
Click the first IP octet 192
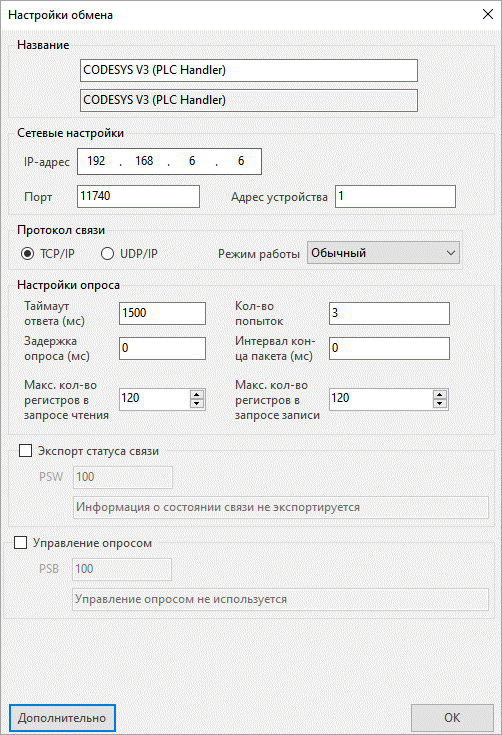(97, 161)
